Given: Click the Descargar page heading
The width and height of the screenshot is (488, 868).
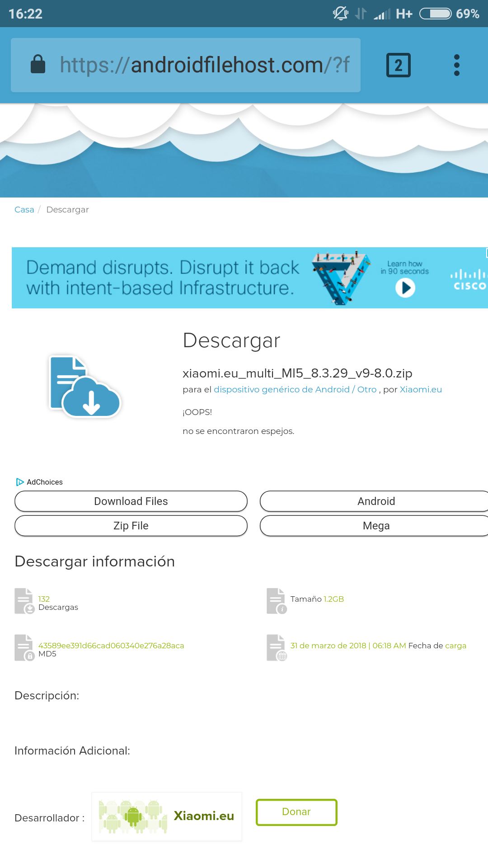Looking at the screenshot, I should click(231, 340).
